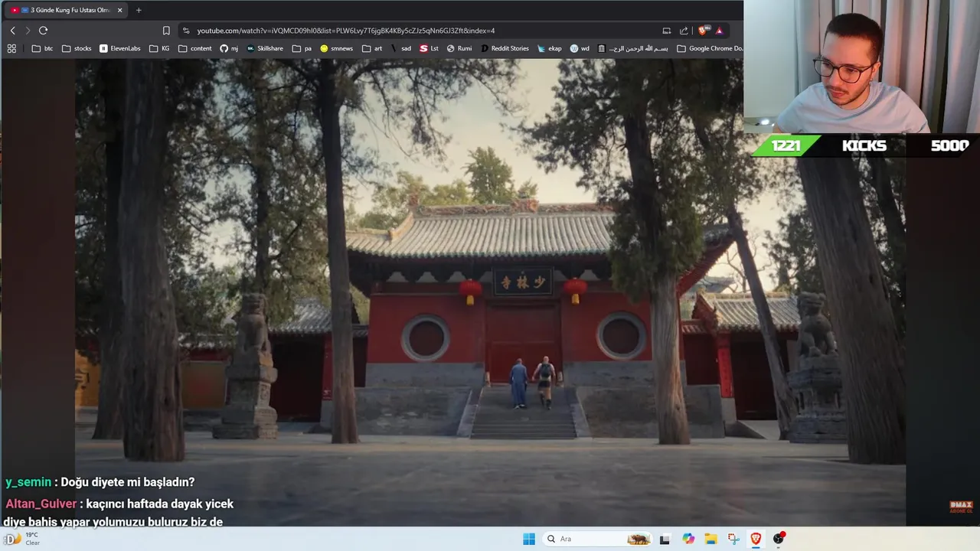Open the stocks bookmark folder
Screen dimensions: 980x551
point(77,48)
